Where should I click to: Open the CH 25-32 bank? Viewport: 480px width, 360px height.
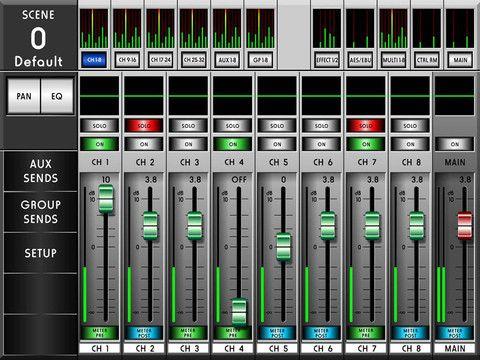(194, 60)
